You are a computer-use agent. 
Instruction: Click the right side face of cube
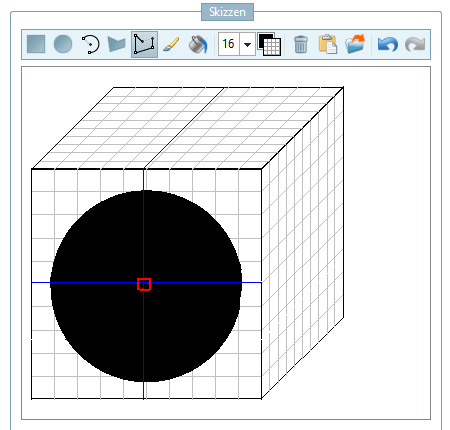point(302,243)
